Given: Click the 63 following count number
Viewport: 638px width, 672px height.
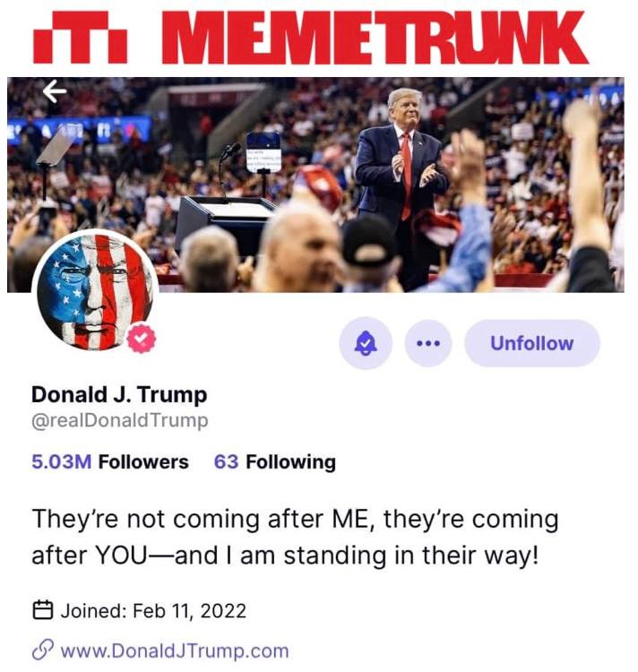Looking at the screenshot, I should click(226, 462).
